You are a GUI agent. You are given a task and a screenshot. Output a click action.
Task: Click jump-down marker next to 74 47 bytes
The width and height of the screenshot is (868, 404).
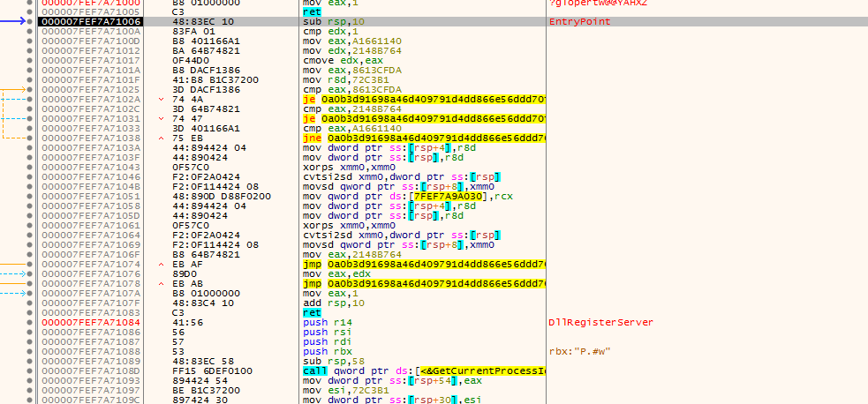coord(161,118)
